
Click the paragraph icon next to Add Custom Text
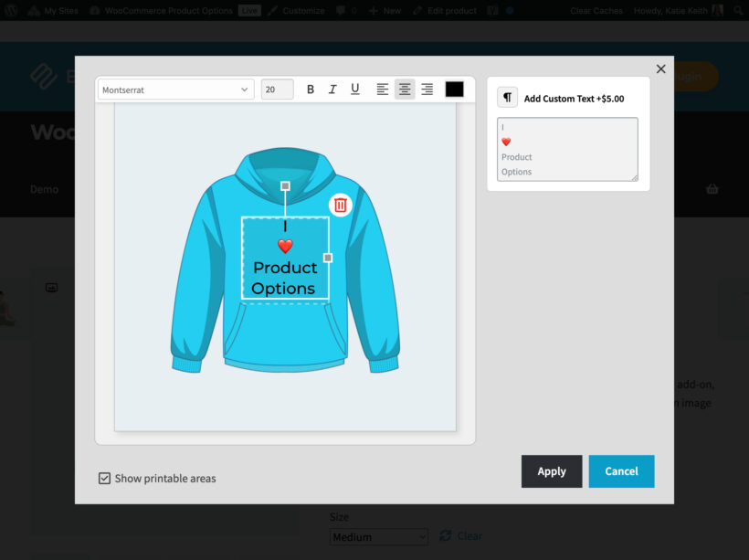[507, 97]
